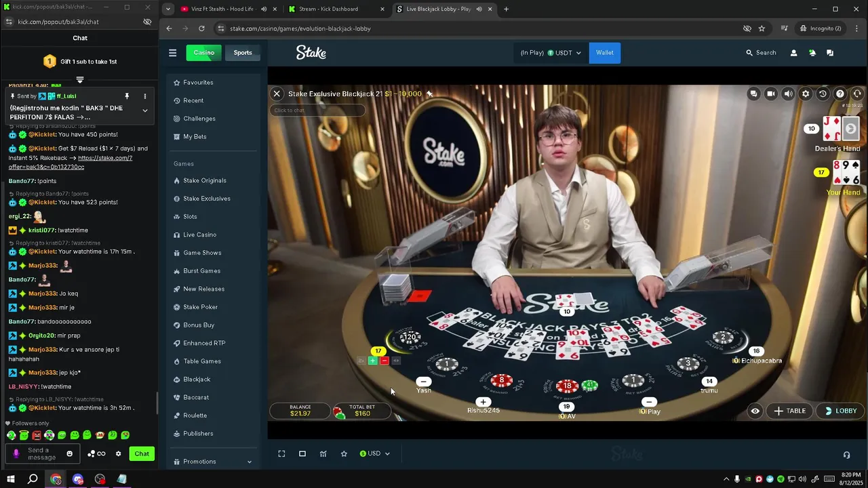Expand the Promotions section

pyautogui.click(x=213, y=462)
